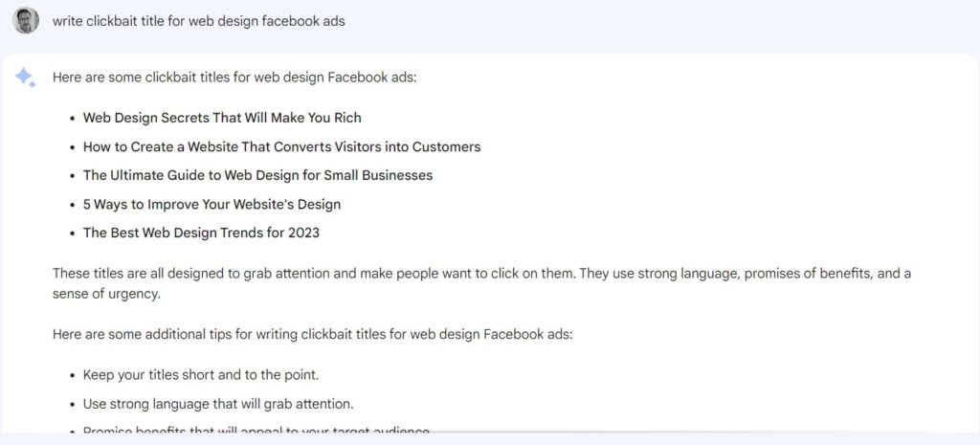Click the paragraph starting 'These titles are all designed'
The image size is (980, 445).
coord(482,284)
